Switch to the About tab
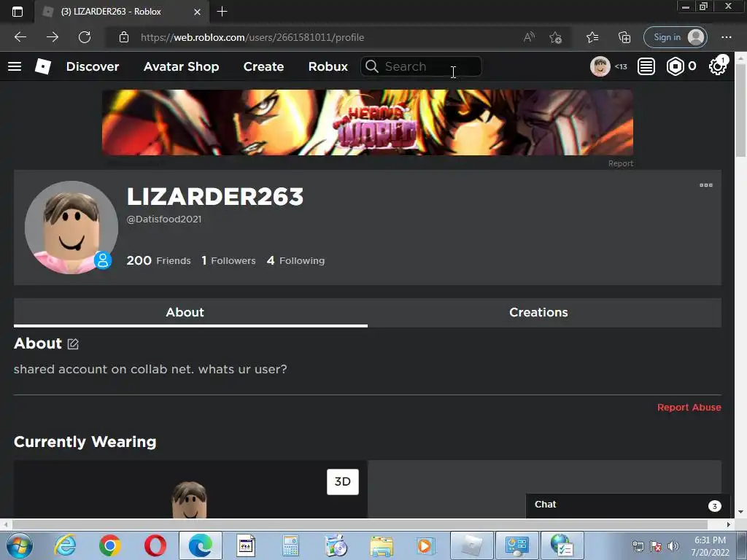This screenshot has height=560, width=747. click(190, 312)
